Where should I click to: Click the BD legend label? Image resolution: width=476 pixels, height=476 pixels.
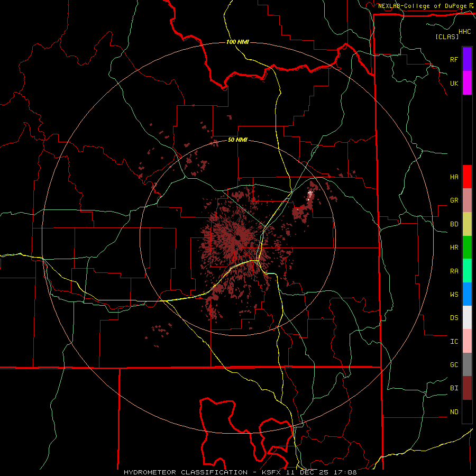454,224
